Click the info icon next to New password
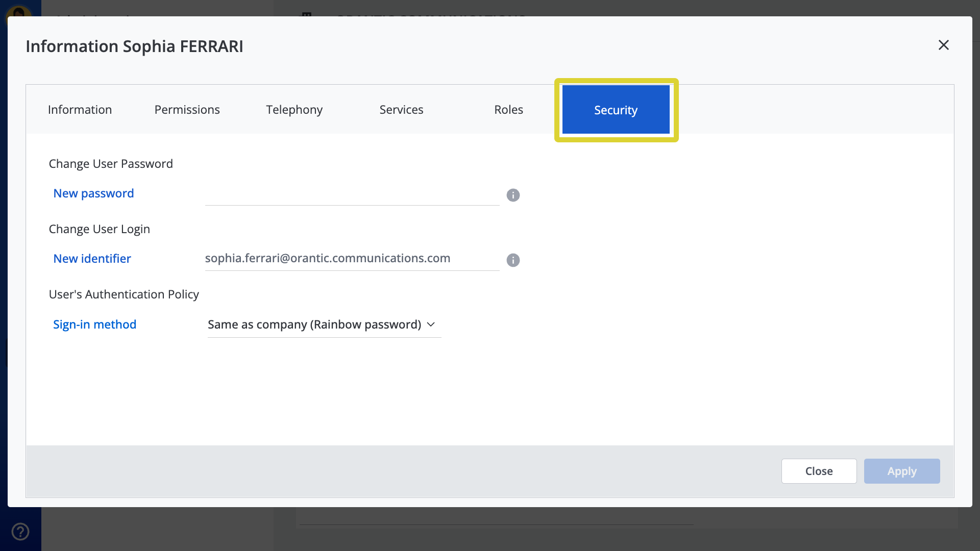The height and width of the screenshot is (551, 980). [513, 195]
